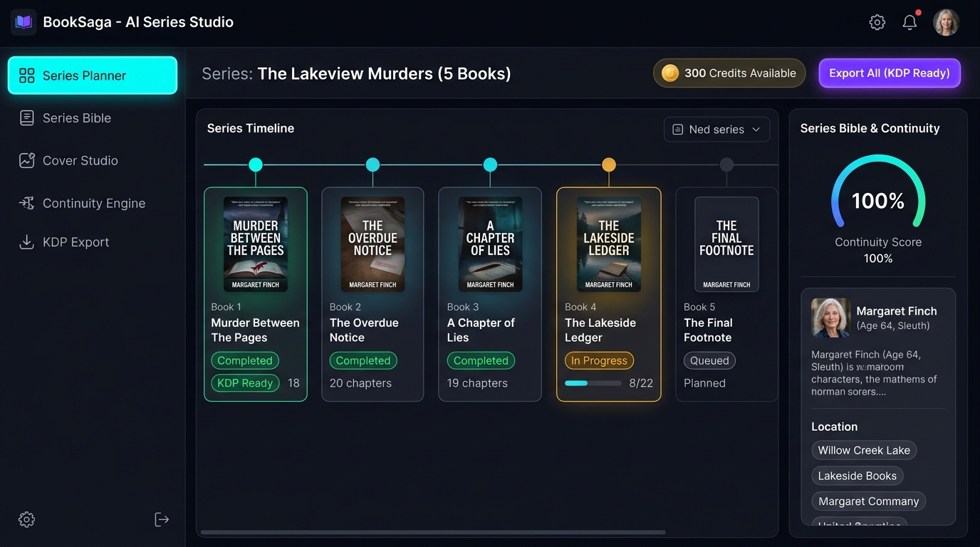Click the gold credits coin icon
Image resolution: width=980 pixels, height=547 pixels.
670,73
